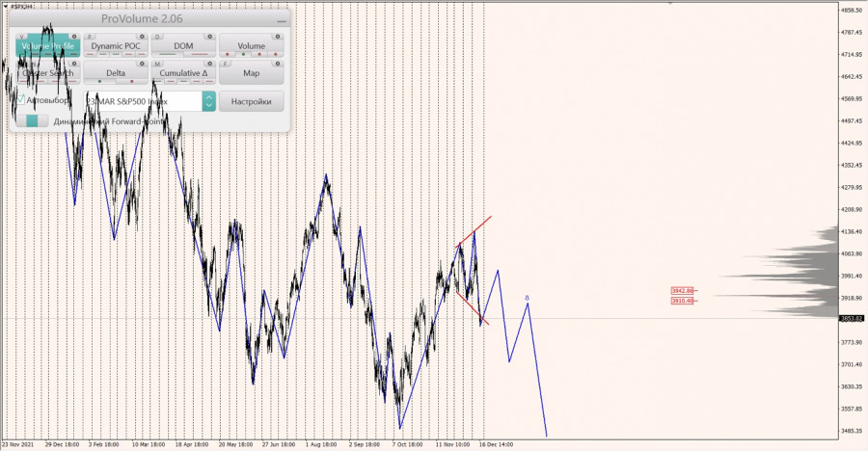Click the 3942.88 price level label
Screen dimensions: 868x451
[x=682, y=291]
